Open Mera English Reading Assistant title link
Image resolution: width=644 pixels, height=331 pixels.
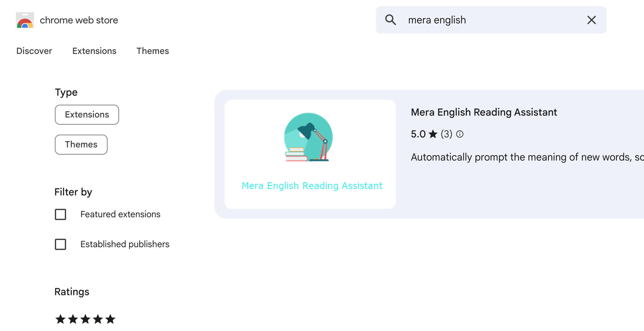pyautogui.click(x=484, y=112)
